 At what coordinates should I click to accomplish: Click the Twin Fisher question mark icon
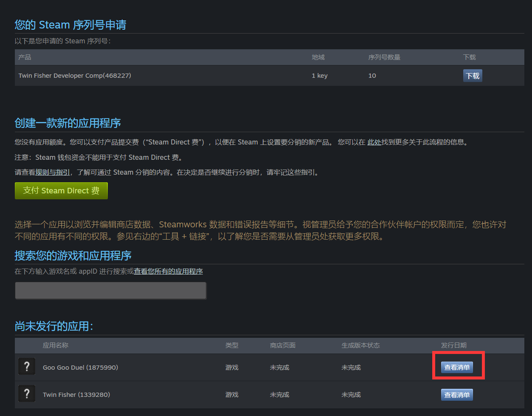point(27,394)
